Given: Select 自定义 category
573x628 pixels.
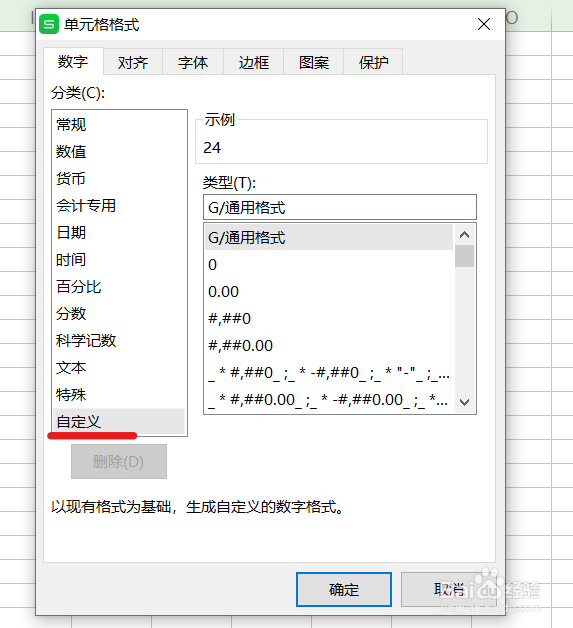Looking at the screenshot, I should [x=119, y=422].
